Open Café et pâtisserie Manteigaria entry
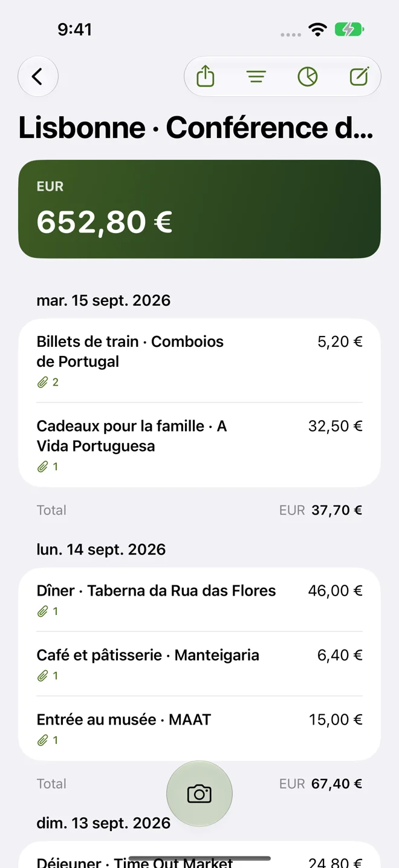This screenshot has width=399, height=868. [x=199, y=664]
